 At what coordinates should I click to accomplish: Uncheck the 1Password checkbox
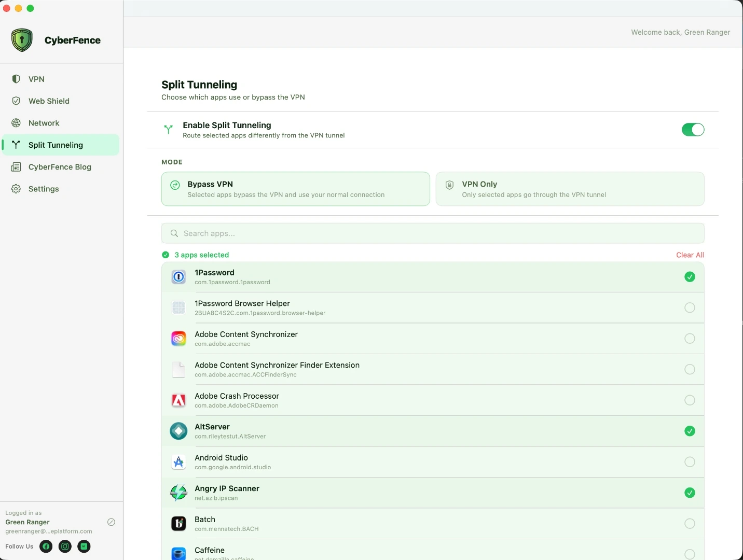click(x=690, y=277)
